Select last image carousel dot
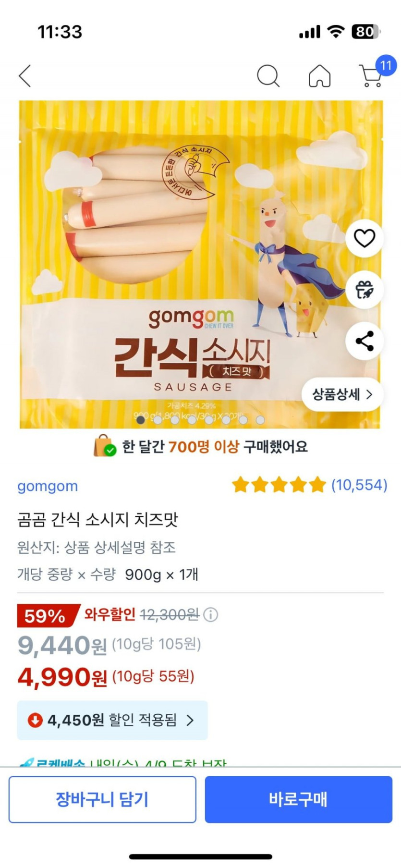Viewport: 401px width, 868px height. 260,420
